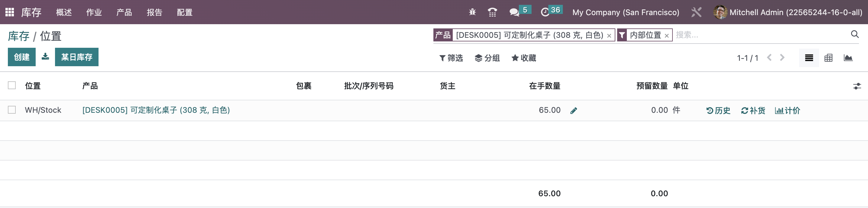
Task: Open Mitchell Admin user menu
Action: click(788, 12)
